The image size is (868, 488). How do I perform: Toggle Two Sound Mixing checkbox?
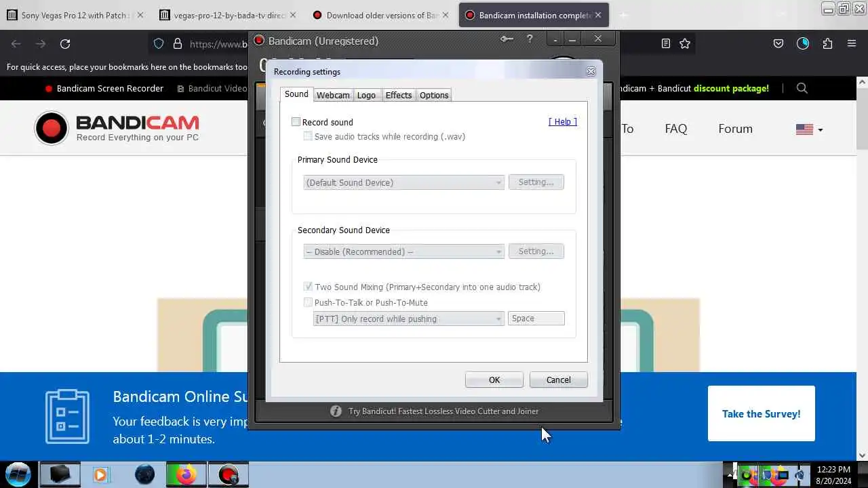[x=308, y=287]
